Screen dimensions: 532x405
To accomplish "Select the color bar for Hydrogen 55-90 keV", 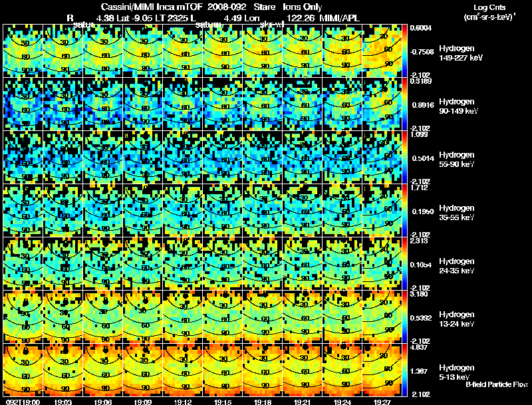I will (x=404, y=158).
